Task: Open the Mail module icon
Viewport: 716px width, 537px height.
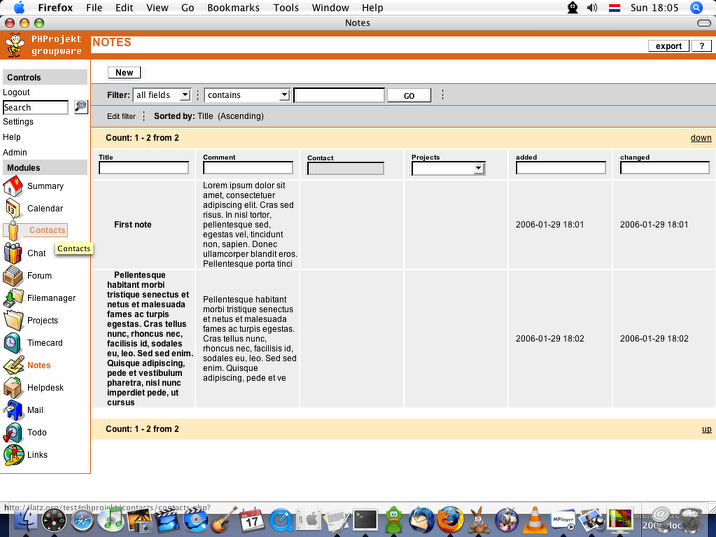Action: point(13,410)
